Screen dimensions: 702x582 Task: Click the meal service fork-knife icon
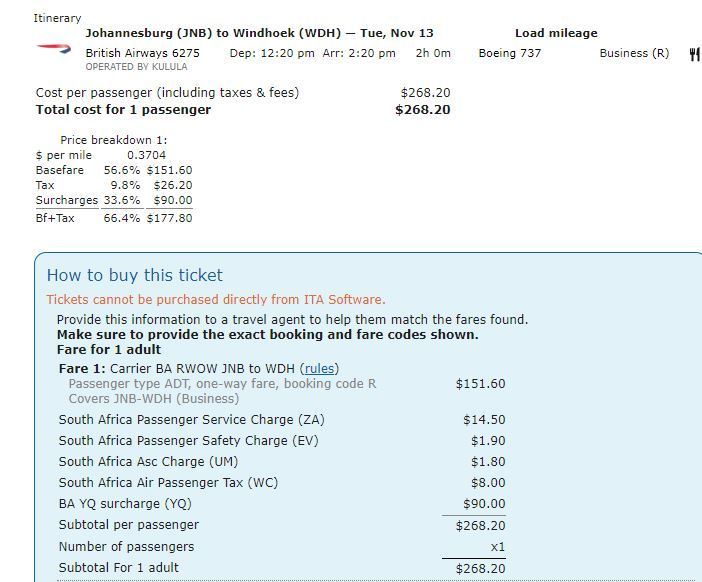(x=694, y=54)
